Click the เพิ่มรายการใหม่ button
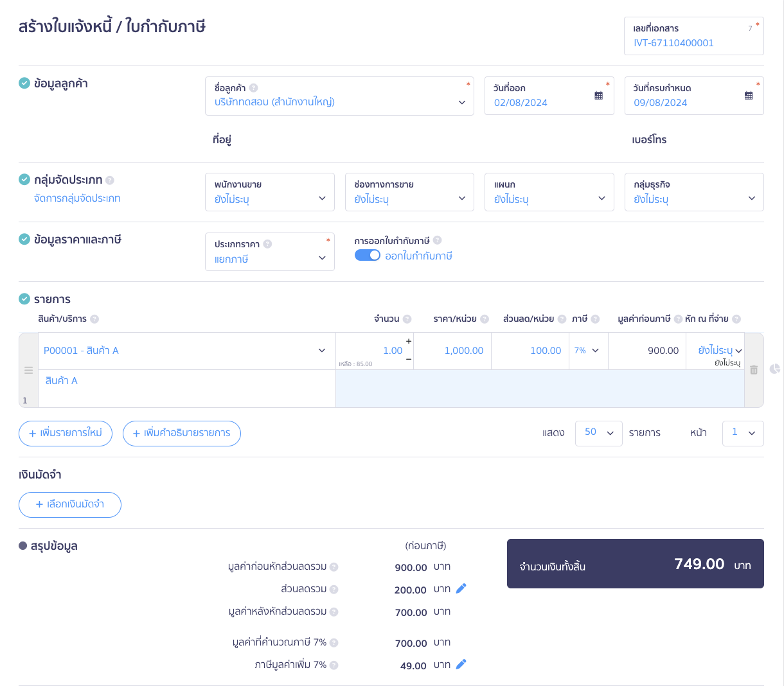 pos(66,434)
